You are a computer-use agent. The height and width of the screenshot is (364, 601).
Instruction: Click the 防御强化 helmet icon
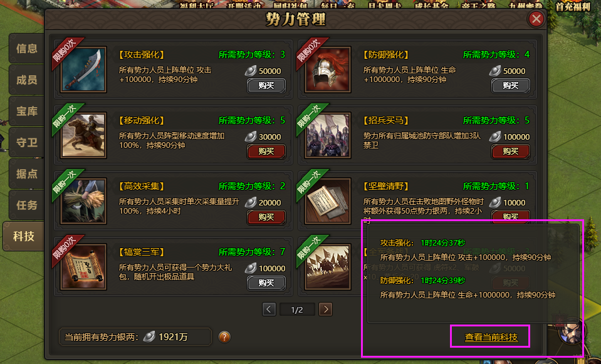click(x=328, y=70)
